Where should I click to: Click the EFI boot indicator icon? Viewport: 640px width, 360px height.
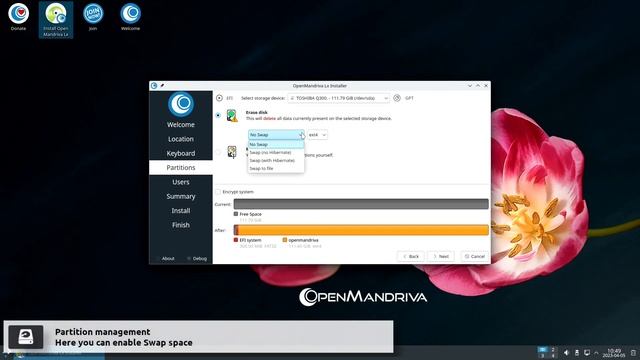[x=220, y=98]
